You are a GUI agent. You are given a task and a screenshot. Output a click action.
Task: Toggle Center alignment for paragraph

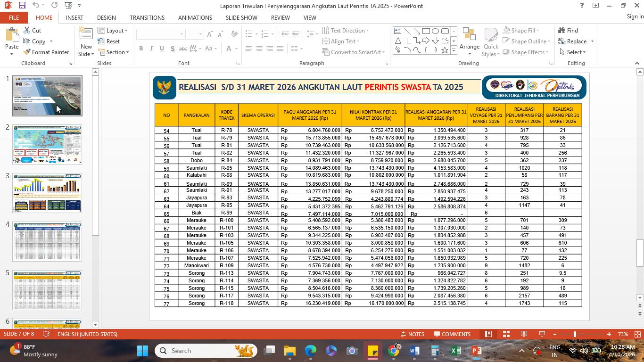[259, 49]
